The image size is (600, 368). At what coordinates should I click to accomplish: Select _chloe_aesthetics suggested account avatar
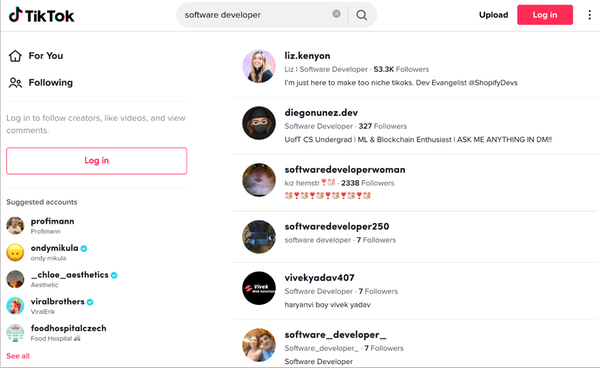click(15, 279)
